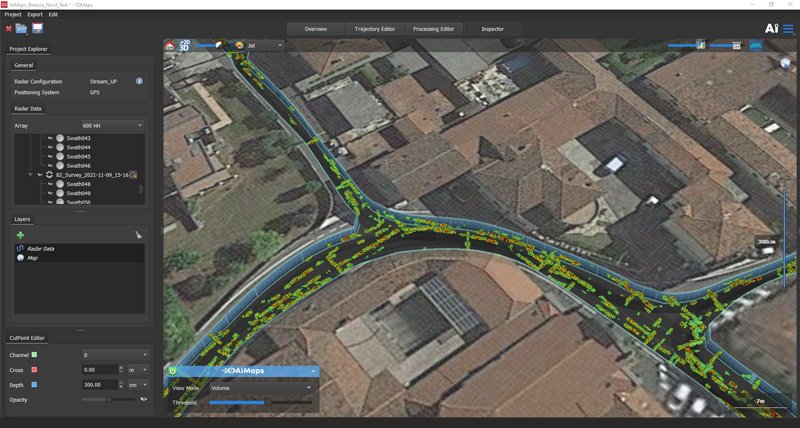The height and width of the screenshot is (428, 800).
Task: Click the home view icon in the map
Action: 169,46
